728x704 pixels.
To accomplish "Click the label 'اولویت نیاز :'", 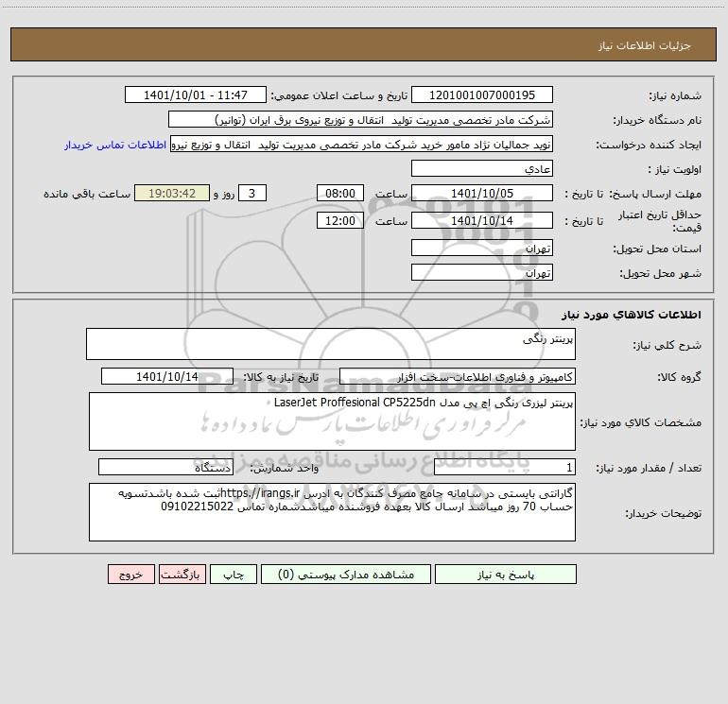I will click(x=675, y=170).
